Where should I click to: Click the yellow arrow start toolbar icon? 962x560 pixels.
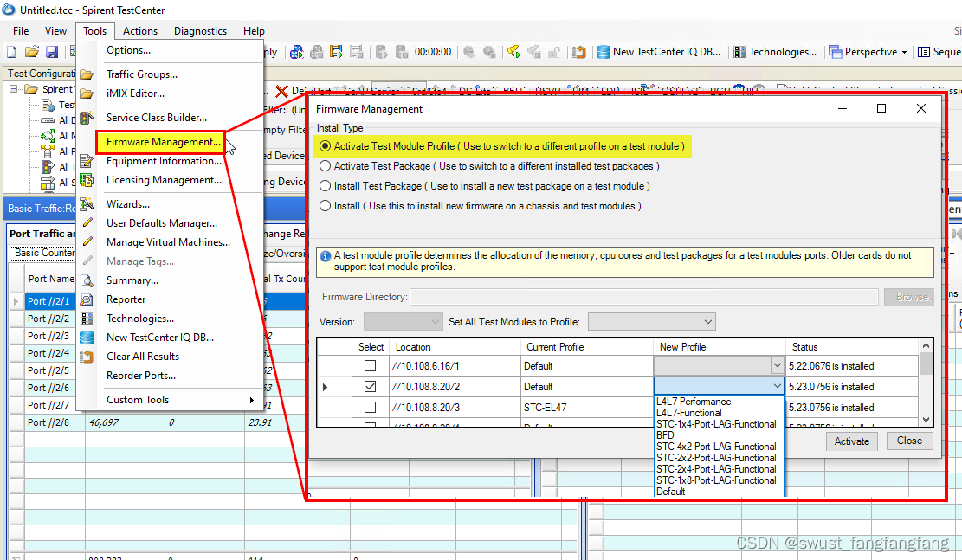(x=513, y=52)
